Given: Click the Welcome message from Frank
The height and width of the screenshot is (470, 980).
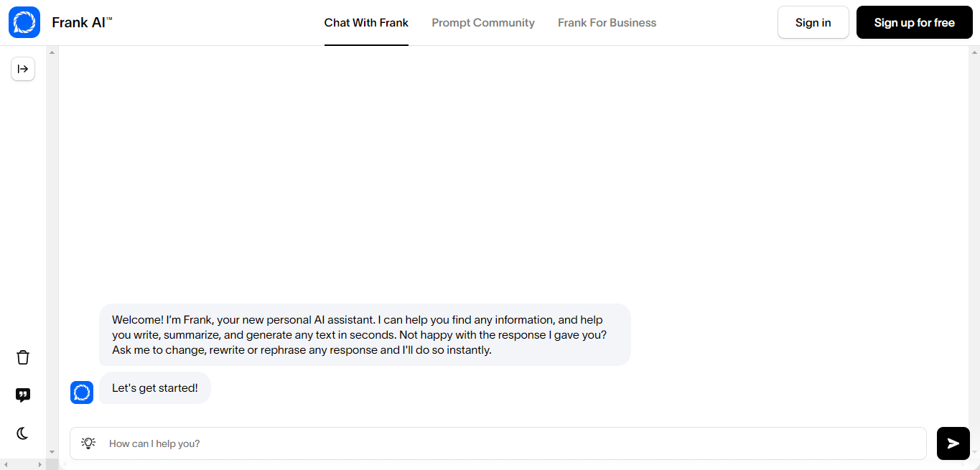Looking at the screenshot, I should click(365, 334).
